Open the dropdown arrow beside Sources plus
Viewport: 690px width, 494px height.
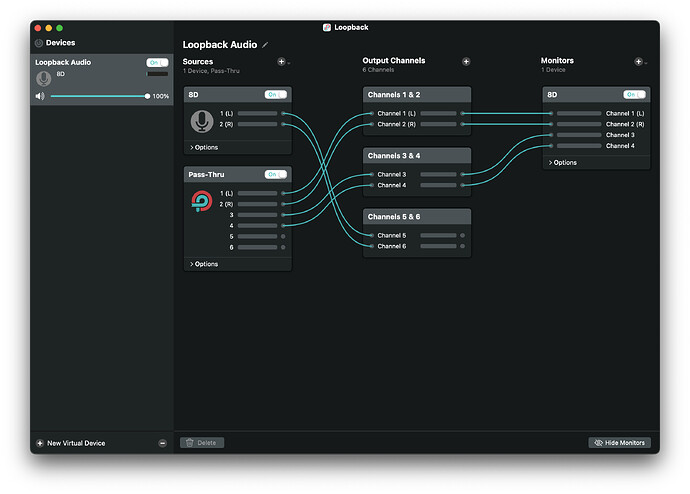[x=289, y=63]
